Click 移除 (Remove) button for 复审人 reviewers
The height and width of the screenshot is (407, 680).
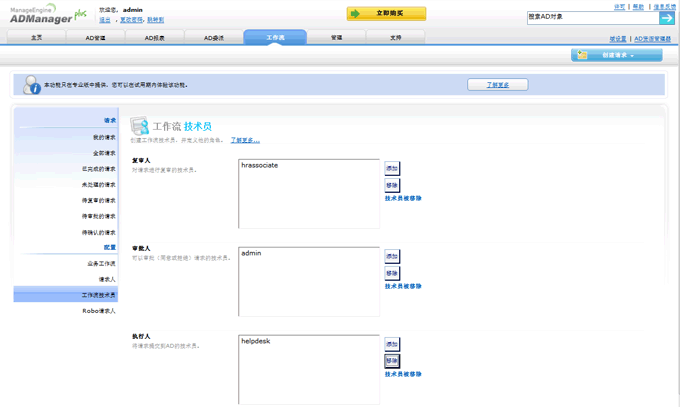(392, 185)
